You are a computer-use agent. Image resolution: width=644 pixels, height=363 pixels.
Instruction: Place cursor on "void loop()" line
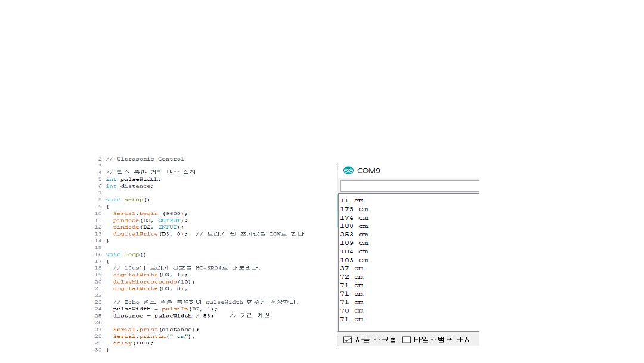(126, 254)
